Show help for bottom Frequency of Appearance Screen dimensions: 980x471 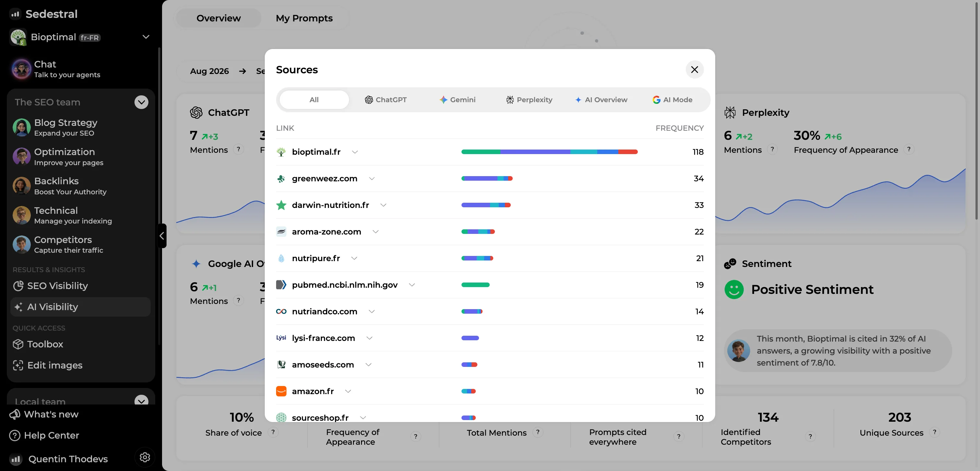click(x=415, y=436)
